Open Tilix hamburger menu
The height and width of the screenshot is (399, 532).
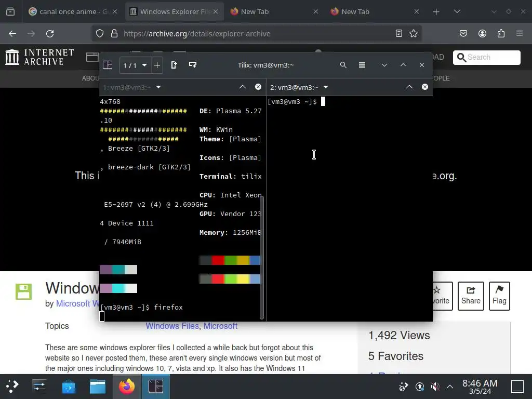[362, 65]
